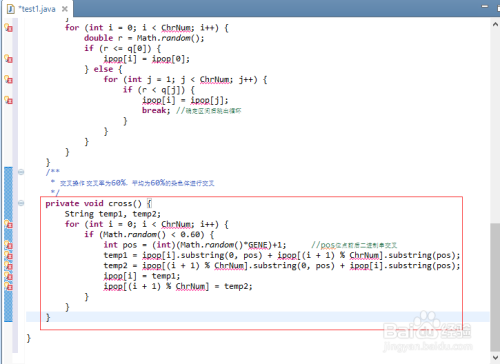
Task: Minimize the editor area via top-right icon
Action: 485,6
